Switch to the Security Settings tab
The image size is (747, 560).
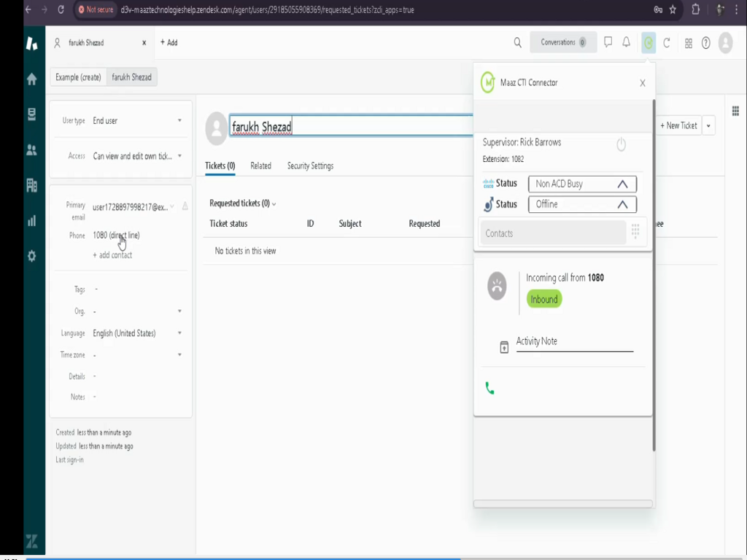coord(310,166)
